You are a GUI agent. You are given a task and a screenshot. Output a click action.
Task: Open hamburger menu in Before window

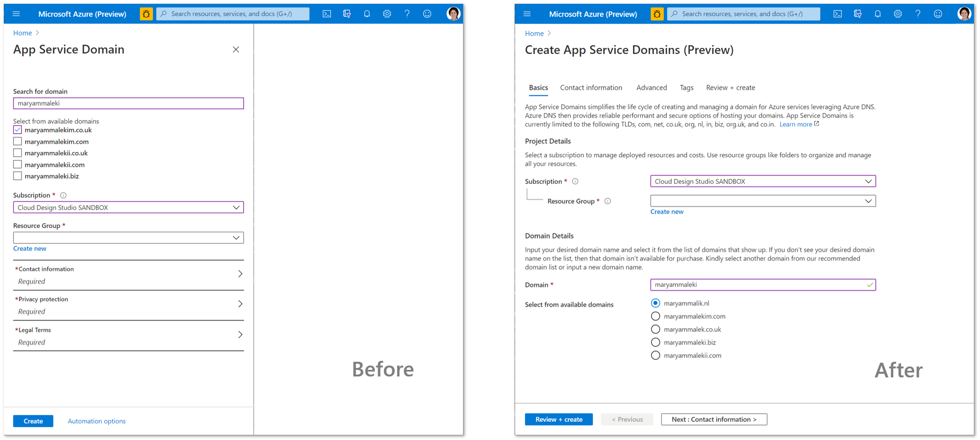point(16,14)
